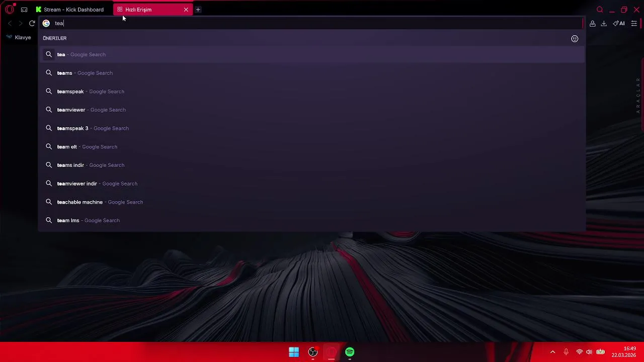
Task: Select the 'tea' Google Search suggestion
Action: tap(312, 54)
